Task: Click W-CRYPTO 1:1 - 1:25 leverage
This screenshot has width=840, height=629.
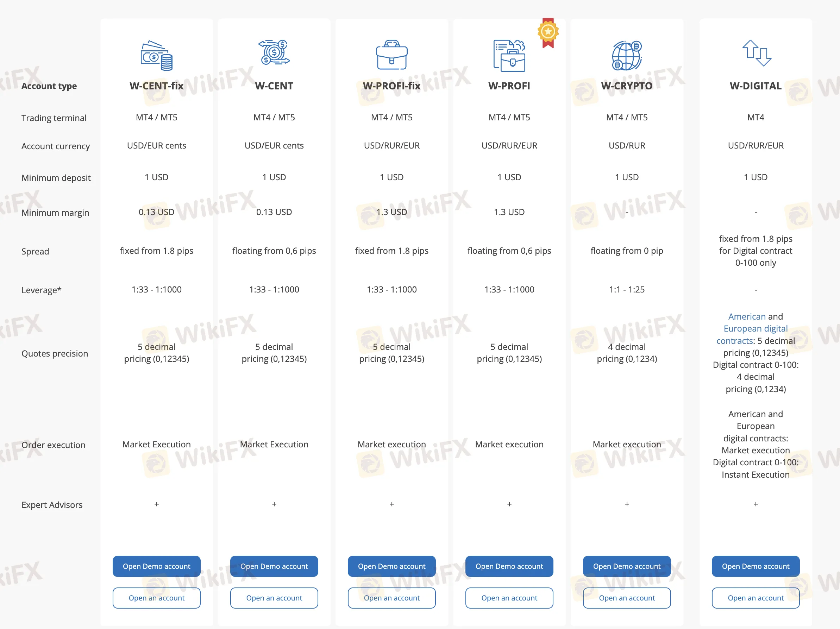Action: pyautogui.click(x=627, y=289)
